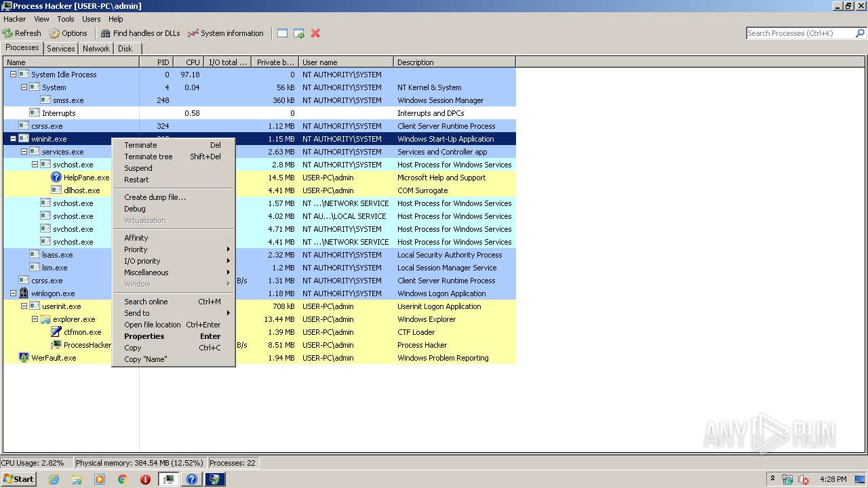The image size is (868, 488).
Task: Sort by the PID column header
Action: click(157, 62)
